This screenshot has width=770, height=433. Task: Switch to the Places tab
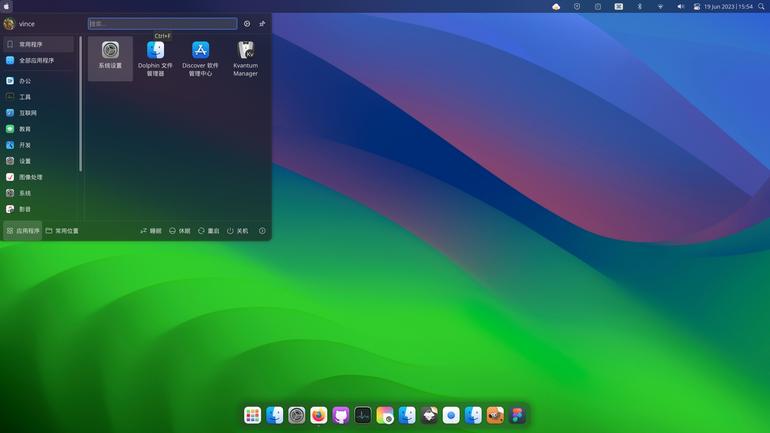(62, 231)
